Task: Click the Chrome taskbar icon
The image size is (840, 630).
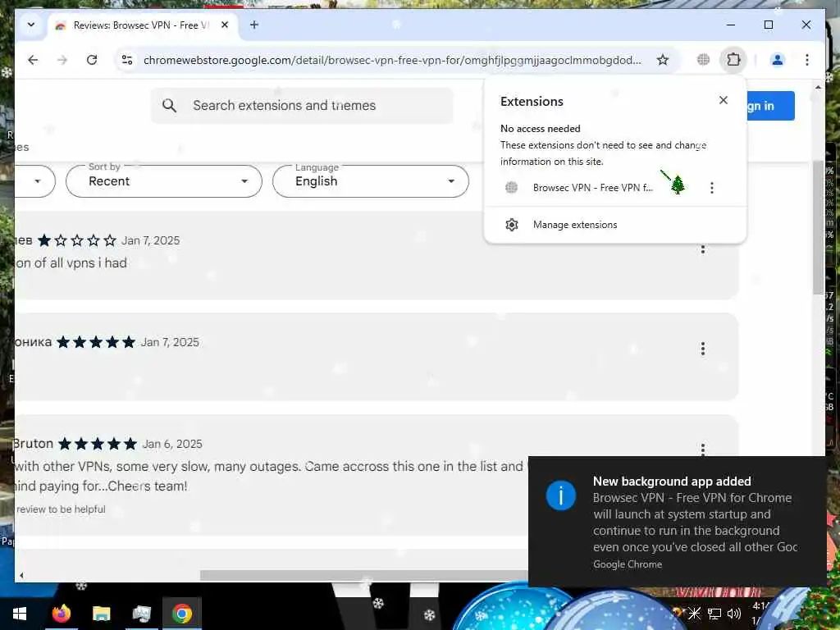Action: [x=182, y=614]
